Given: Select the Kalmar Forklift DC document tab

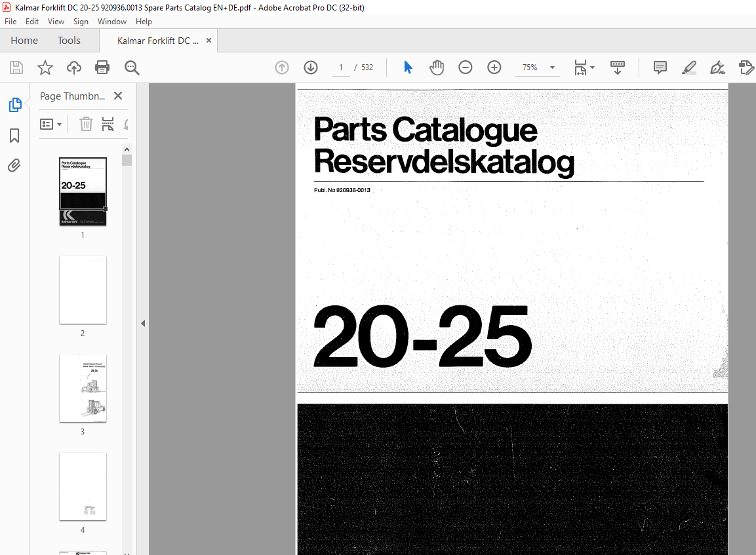Looking at the screenshot, I should [x=157, y=41].
